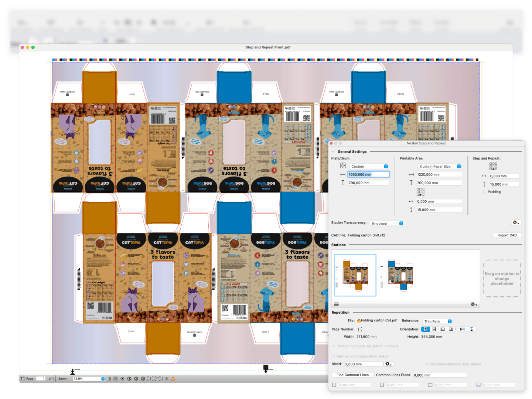The height and width of the screenshot is (399, 532).
Task: Click Printable Area vertical offset 15,000 mm
Action: tap(439, 209)
